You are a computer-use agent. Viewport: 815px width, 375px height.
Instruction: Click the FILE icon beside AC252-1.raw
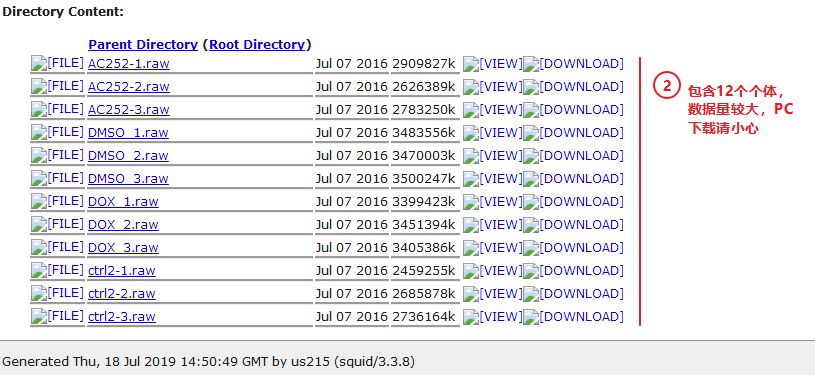(57, 64)
